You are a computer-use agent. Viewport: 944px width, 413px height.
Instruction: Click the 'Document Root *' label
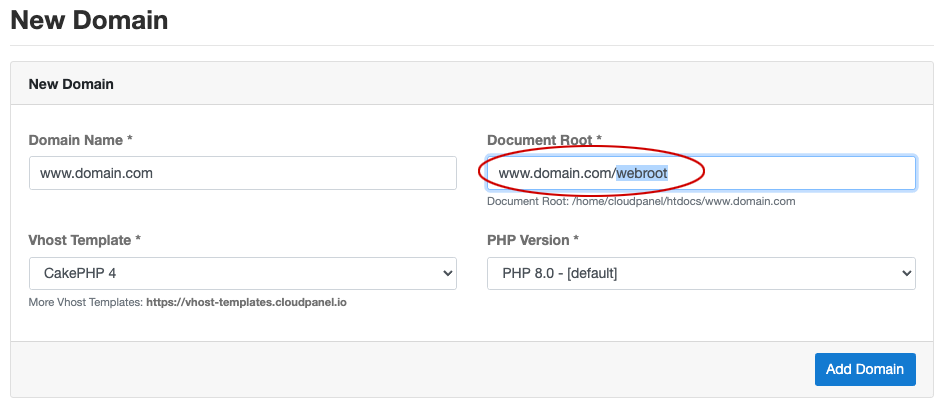pos(545,140)
